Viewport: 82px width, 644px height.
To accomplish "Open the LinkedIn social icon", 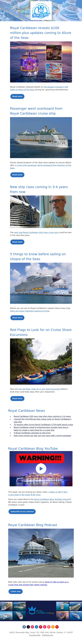I will (x=36, y=627).
